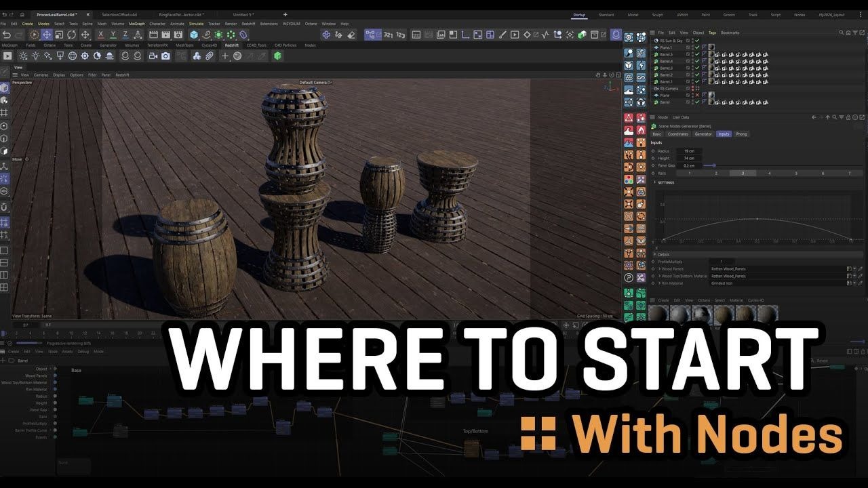Click the Radius value field

[689, 151]
